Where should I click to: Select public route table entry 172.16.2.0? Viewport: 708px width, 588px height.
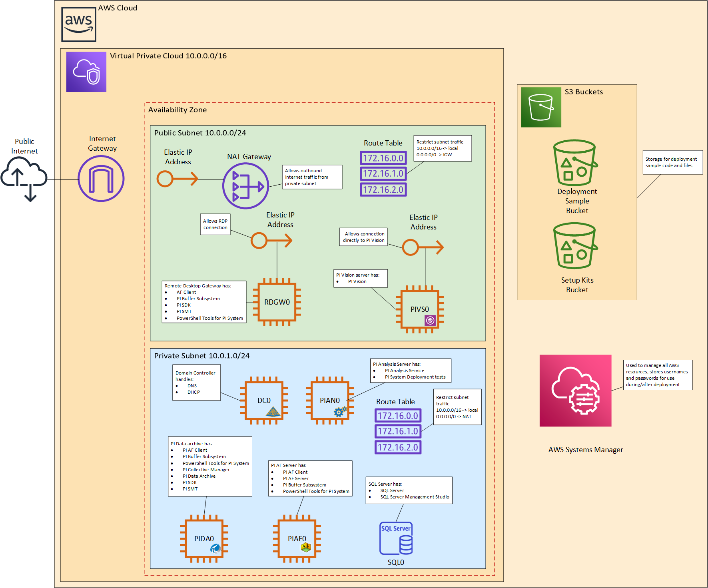click(383, 189)
